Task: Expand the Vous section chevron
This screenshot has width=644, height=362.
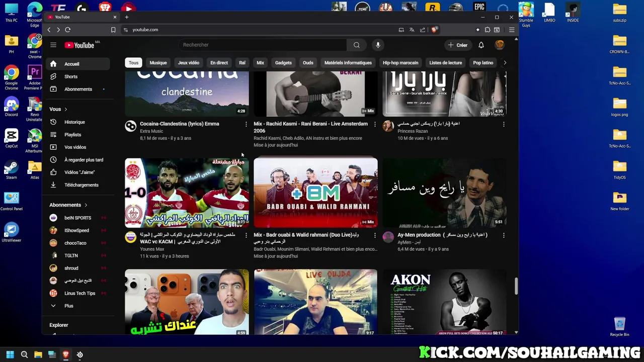Action: click(65, 109)
